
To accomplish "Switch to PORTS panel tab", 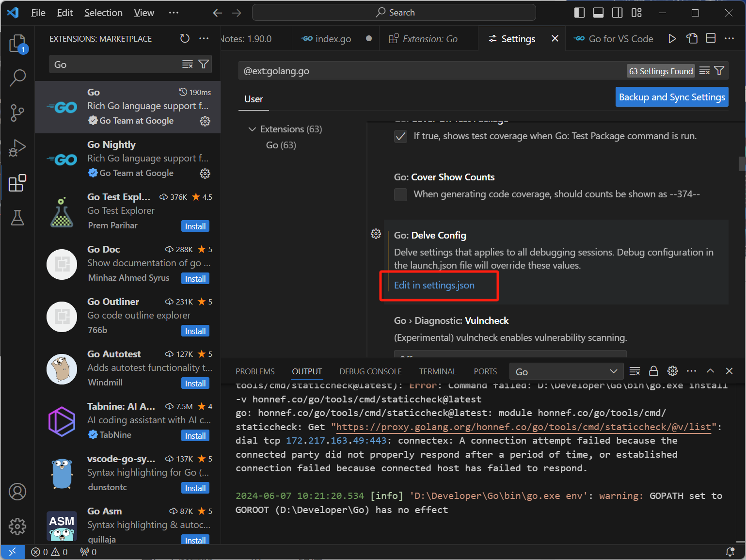I will pyautogui.click(x=485, y=371).
